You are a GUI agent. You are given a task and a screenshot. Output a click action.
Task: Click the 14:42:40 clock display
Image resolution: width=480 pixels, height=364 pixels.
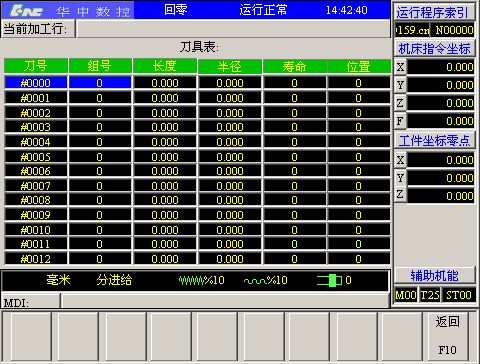pos(347,10)
